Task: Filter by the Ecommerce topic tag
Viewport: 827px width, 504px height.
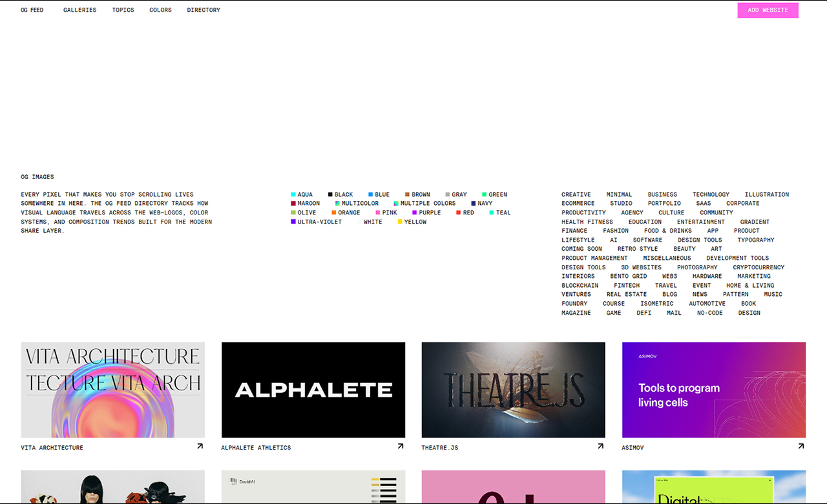Action: [578, 204]
